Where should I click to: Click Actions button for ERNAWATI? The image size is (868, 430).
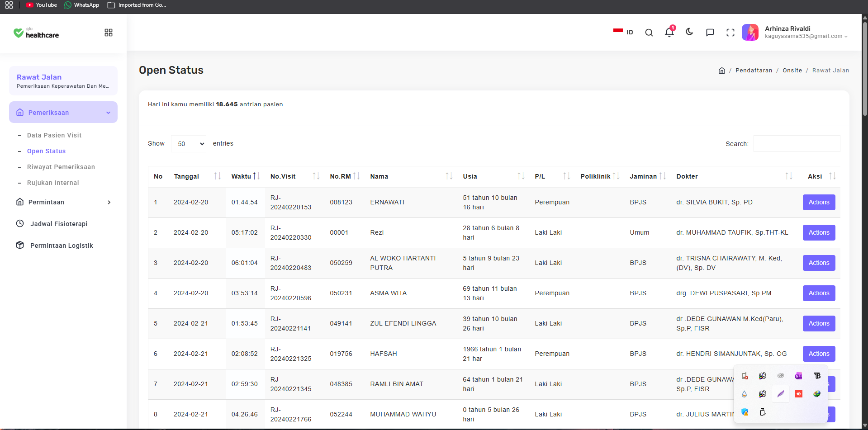tap(819, 202)
